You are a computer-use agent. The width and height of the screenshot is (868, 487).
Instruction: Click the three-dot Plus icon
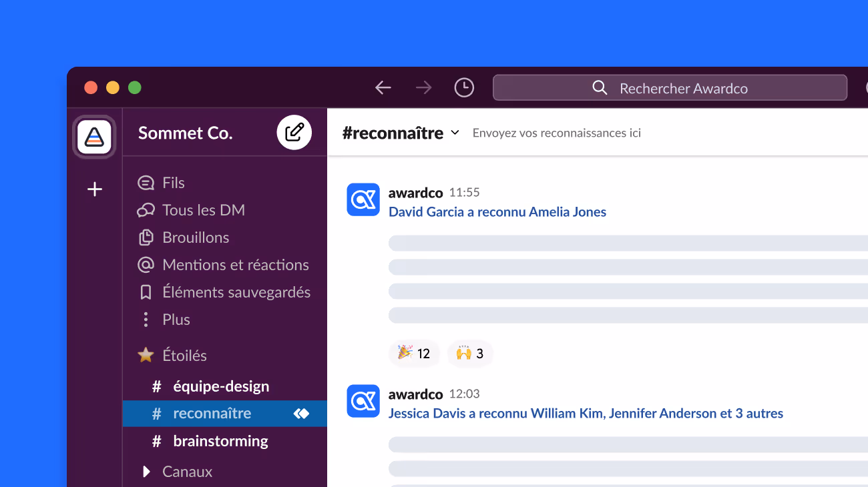pos(146,320)
